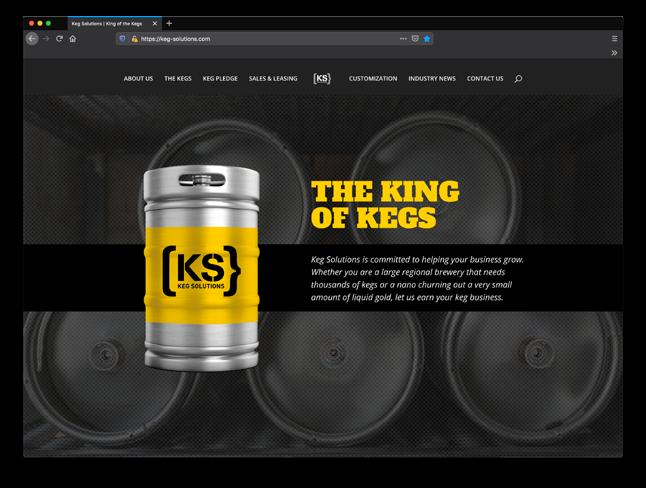Show more toolbar items chevron

tap(614, 53)
